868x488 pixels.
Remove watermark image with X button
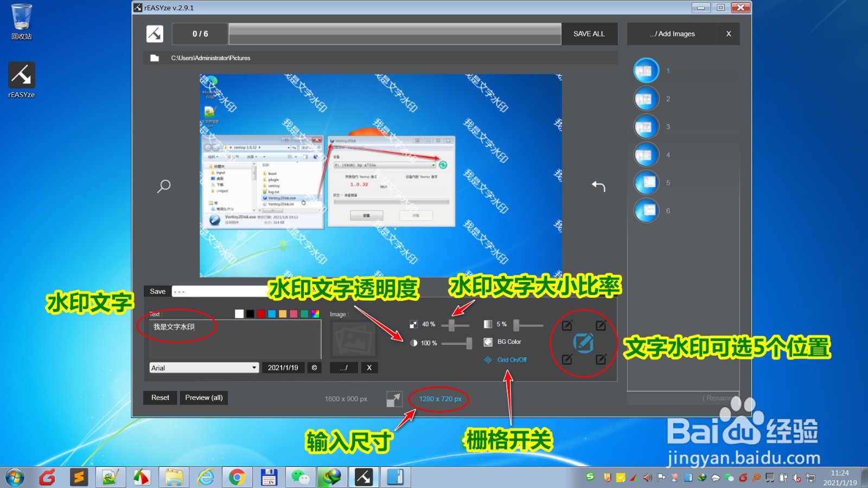[369, 368]
